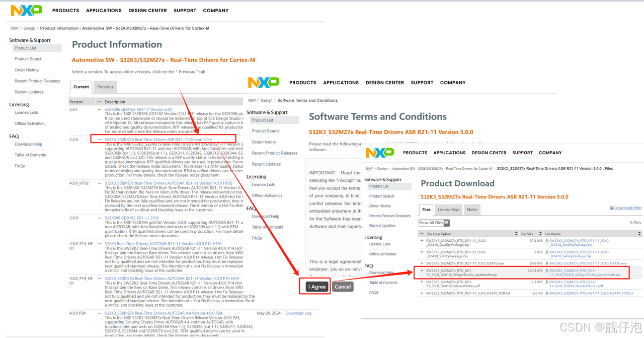Switch to the License Keys tab
The height and width of the screenshot is (338, 644).
coord(448,210)
